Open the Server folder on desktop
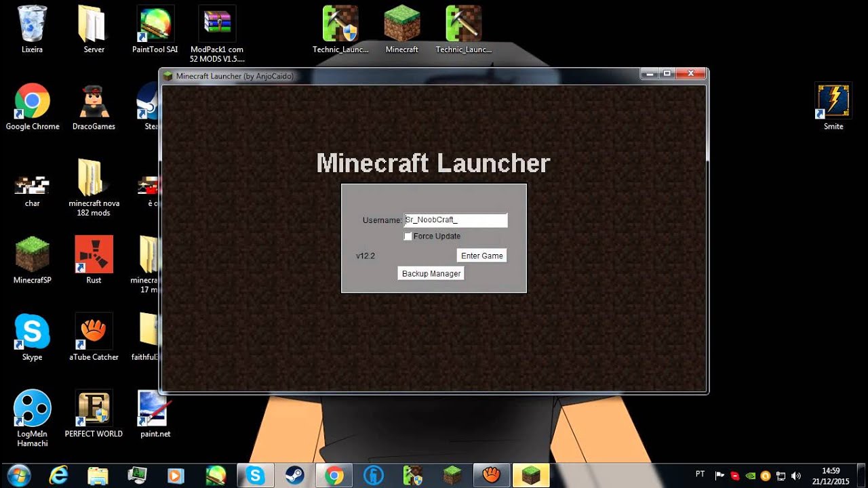This screenshot has width=868, height=488. coord(94,29)
